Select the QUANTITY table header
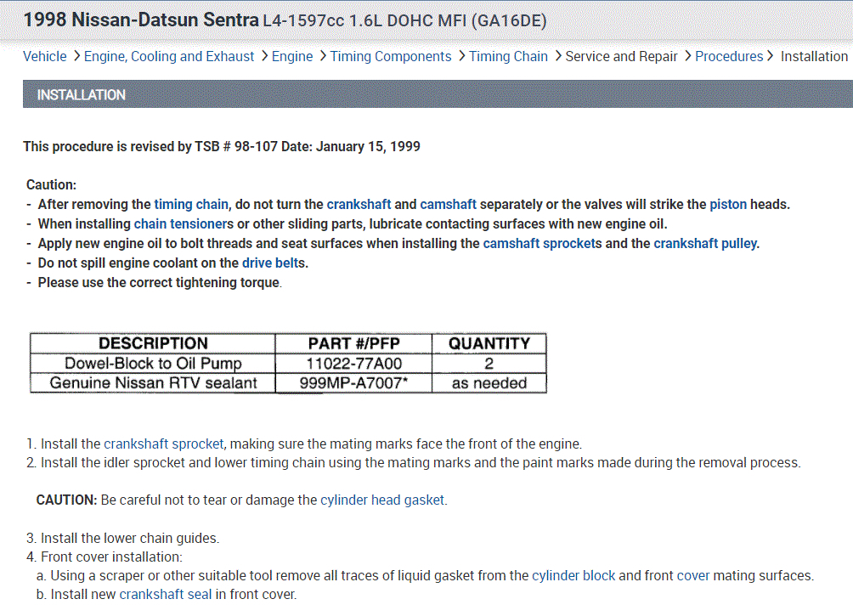Viewport: 853px width, 616px height. click(x=489, y=343)
